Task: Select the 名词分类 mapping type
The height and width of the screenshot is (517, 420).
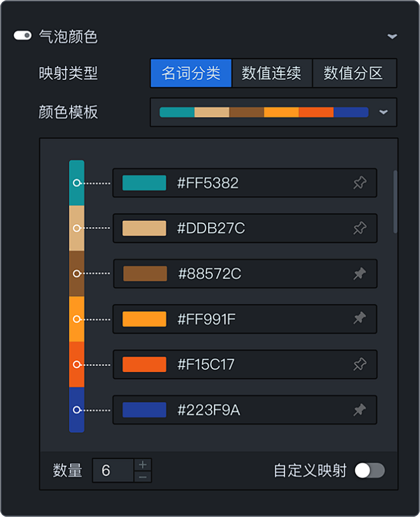Action: 191,73
